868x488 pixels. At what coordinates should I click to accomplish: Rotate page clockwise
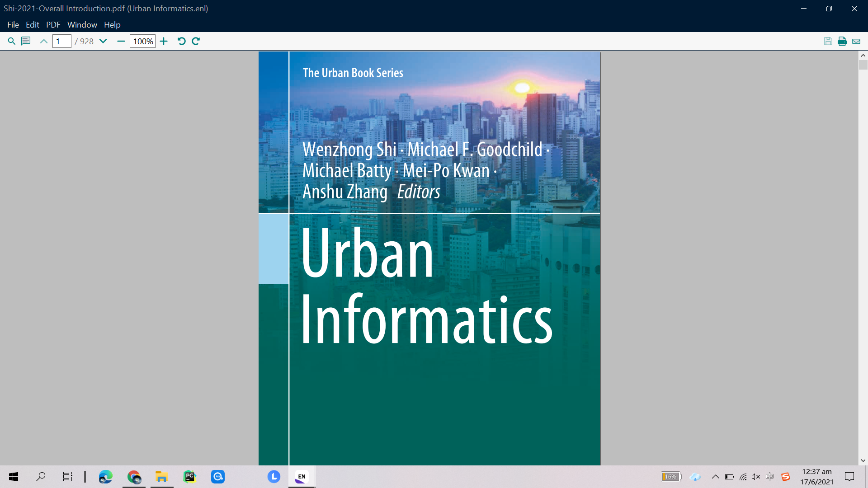pyautogui.click(x=196, y=41)
